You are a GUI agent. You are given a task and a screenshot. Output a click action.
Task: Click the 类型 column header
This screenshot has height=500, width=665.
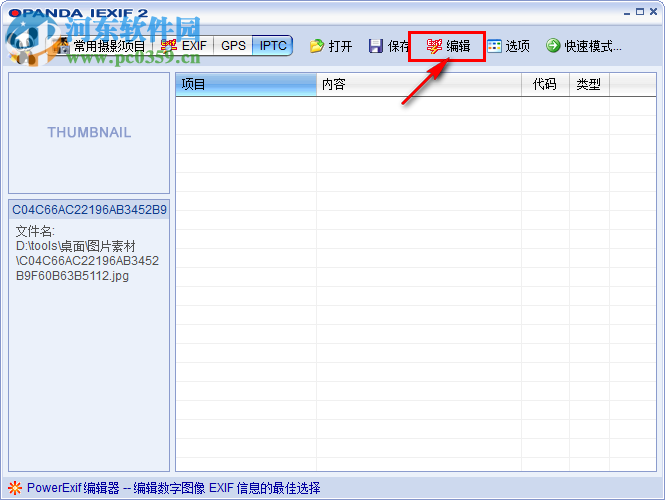tap(589, 84)
